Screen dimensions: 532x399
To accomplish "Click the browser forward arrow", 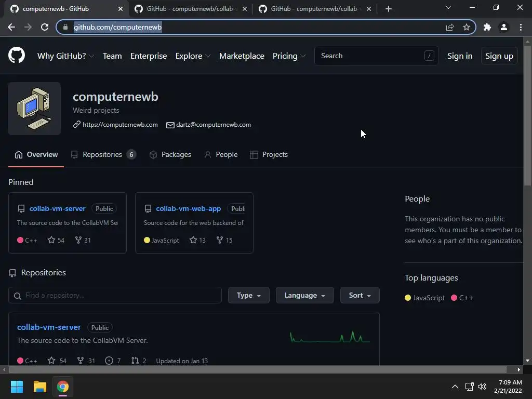I will pos(28,27).
